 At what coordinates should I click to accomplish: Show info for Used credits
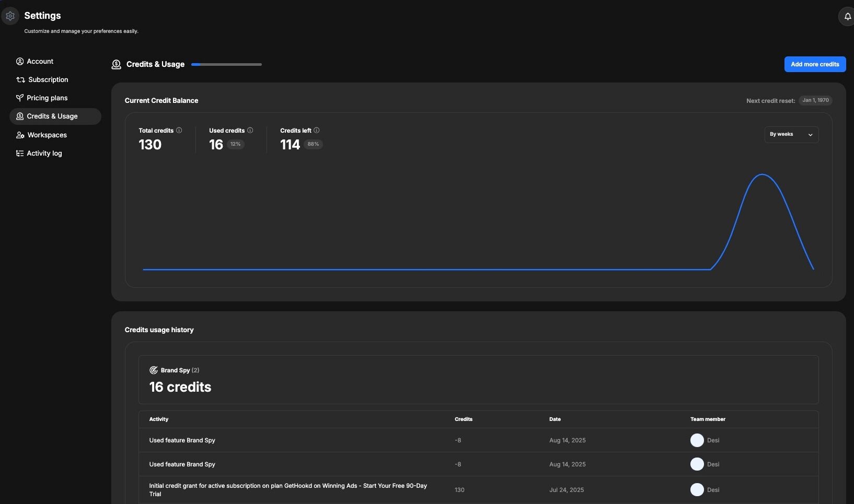click(x=250, y=131)
